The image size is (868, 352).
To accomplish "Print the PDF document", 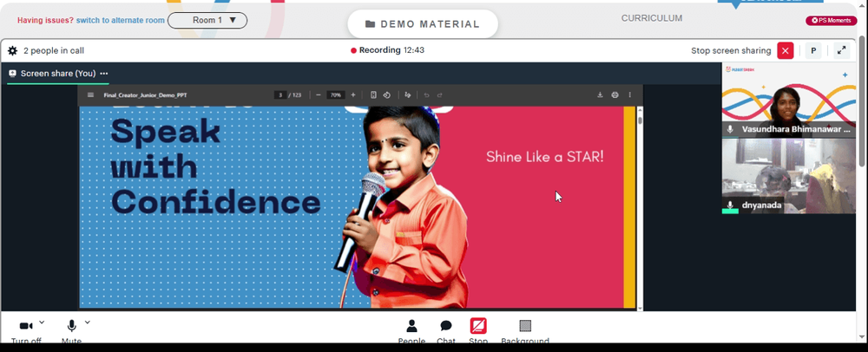I will point(615,95).
